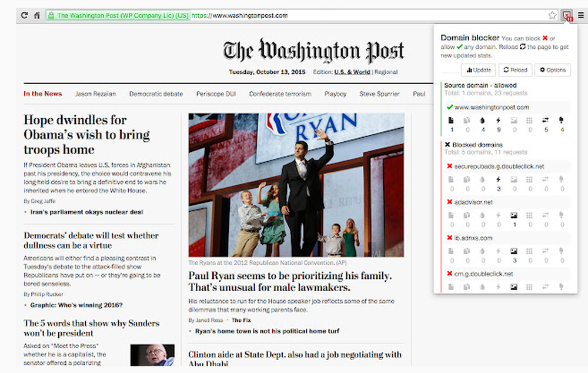Open the Periscope DUI topic
The image size is (588, 373).
pyautogui.click(x=216, y=94)
